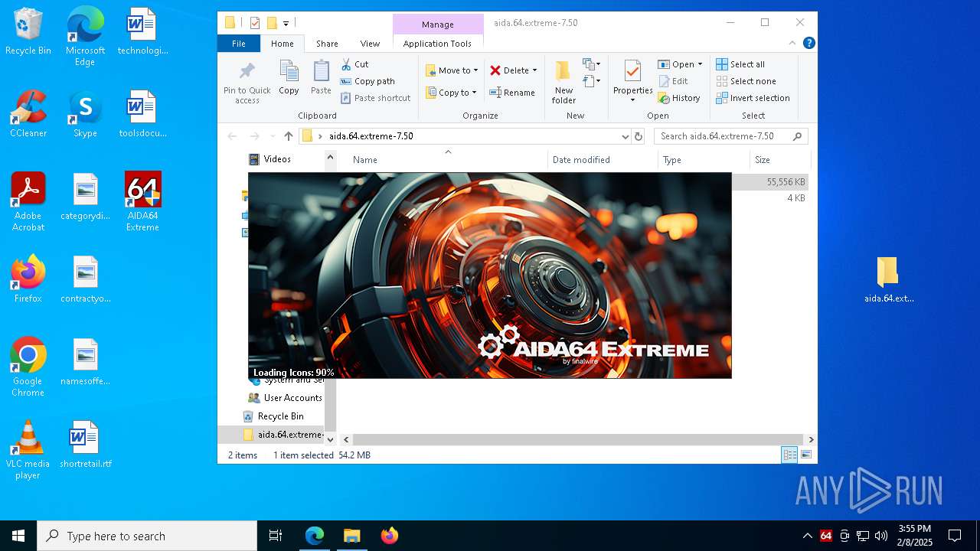Click Select none in ribbon
The height and width of the screenshot is (551, 980).
[x=746, y=81]
